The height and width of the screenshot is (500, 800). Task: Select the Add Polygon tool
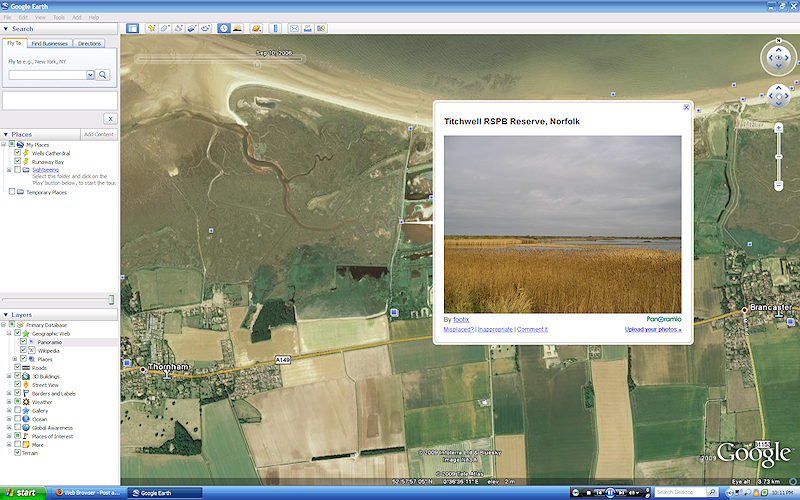click(x=165, y=29)
